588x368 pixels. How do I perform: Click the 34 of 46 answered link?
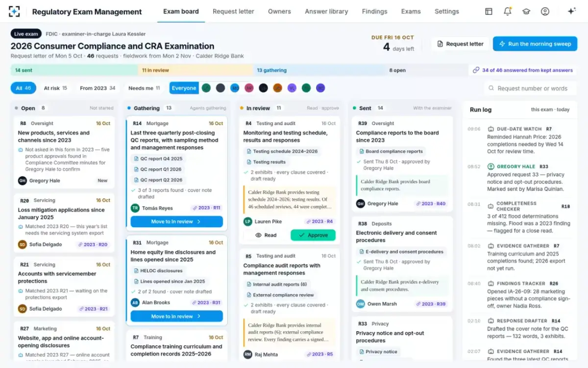click(x=523, y=70)
